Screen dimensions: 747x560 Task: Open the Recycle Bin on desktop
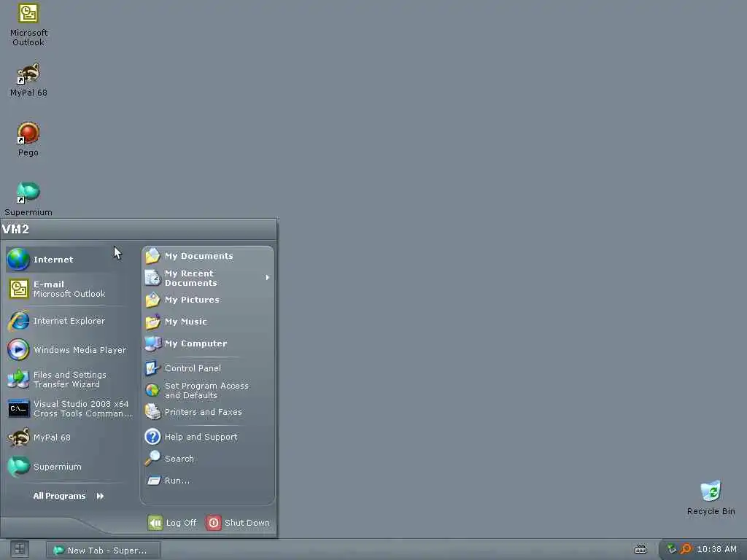click(711, 498)
